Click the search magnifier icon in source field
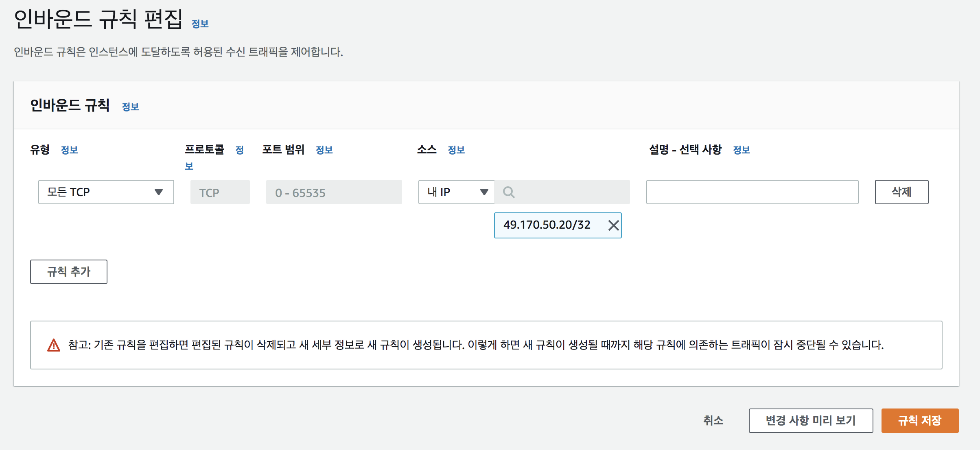This screenshot has width=980, height=450. [x=508, y=192]
